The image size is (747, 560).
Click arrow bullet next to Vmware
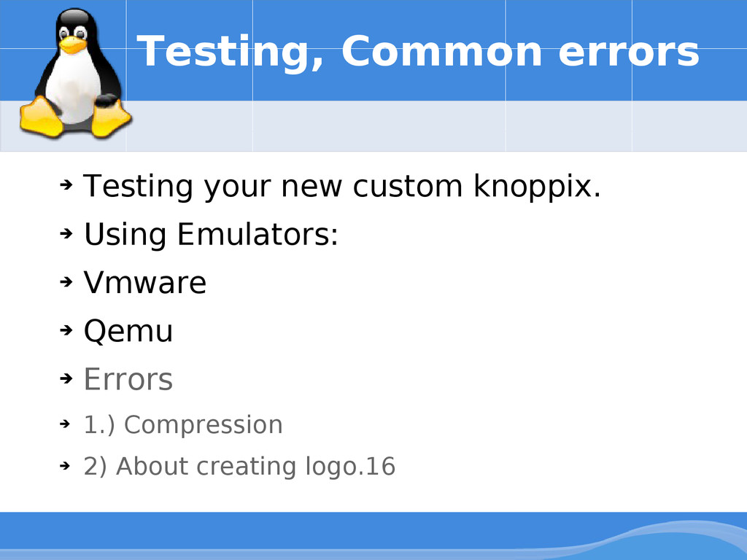coord(66,281)
